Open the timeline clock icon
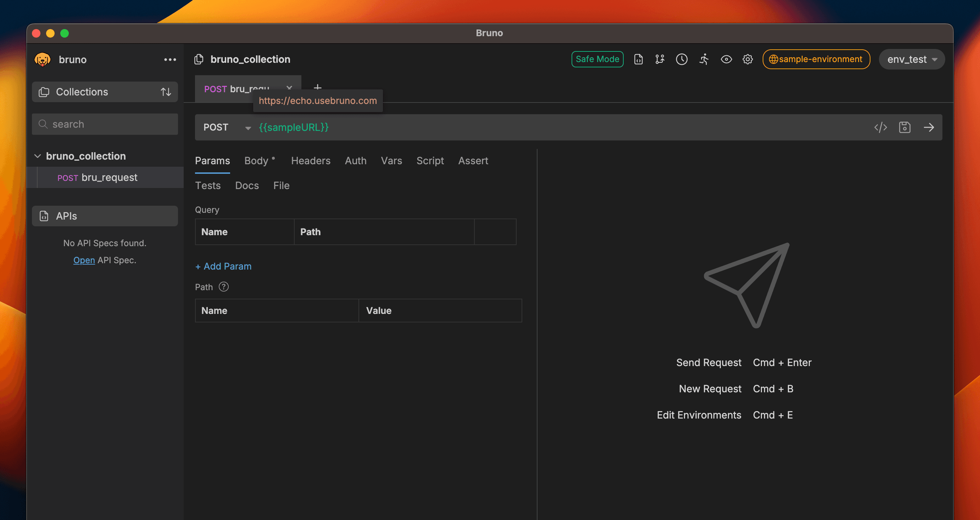The height and width of the screenshot is (520, 980). (681, 59)
